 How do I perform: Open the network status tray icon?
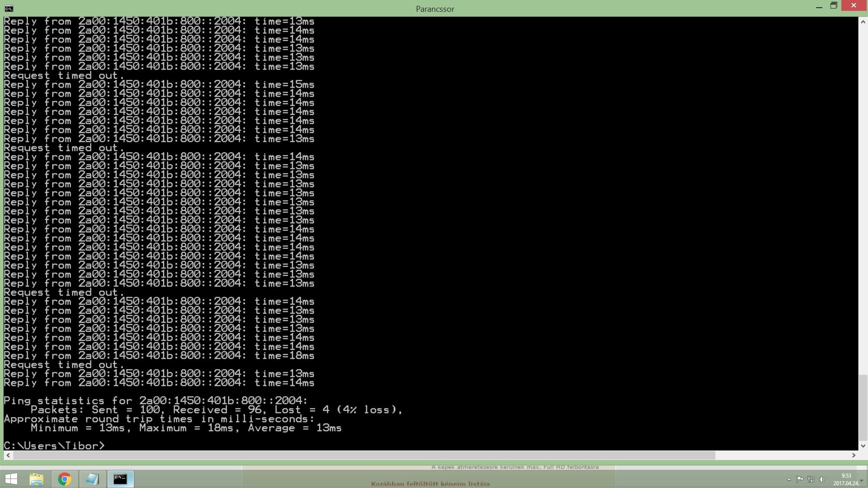811,479
